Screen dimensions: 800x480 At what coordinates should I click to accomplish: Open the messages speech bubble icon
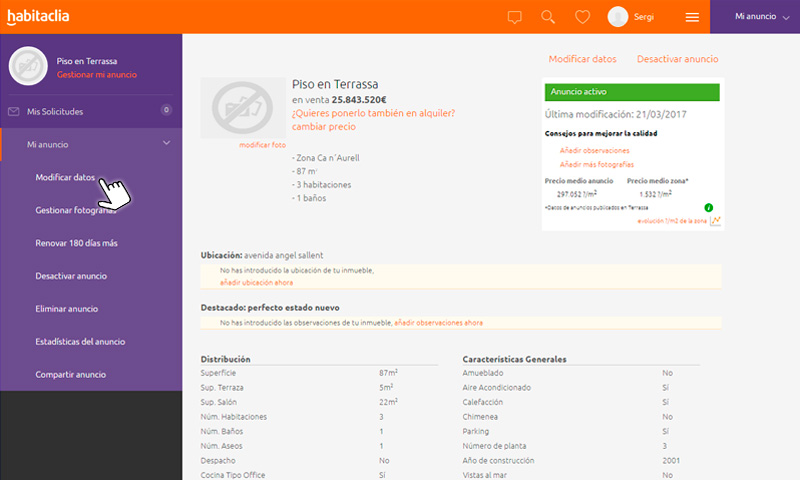click(x=515, y=17)
